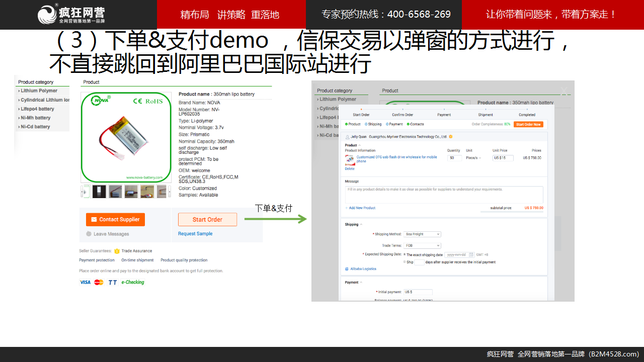Click the Payment completeness indicator dot
The height and width of the screenshot is (362, 644).
pos(387,124)
